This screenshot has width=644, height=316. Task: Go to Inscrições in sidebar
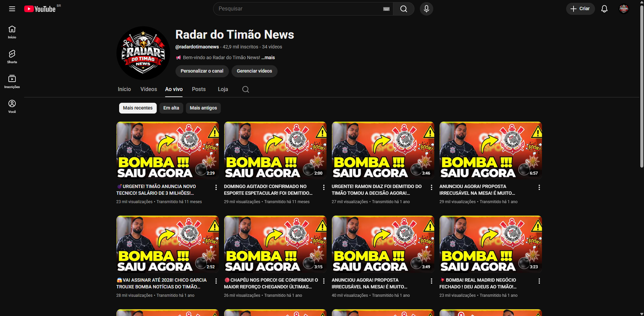(x=12, y=81)
